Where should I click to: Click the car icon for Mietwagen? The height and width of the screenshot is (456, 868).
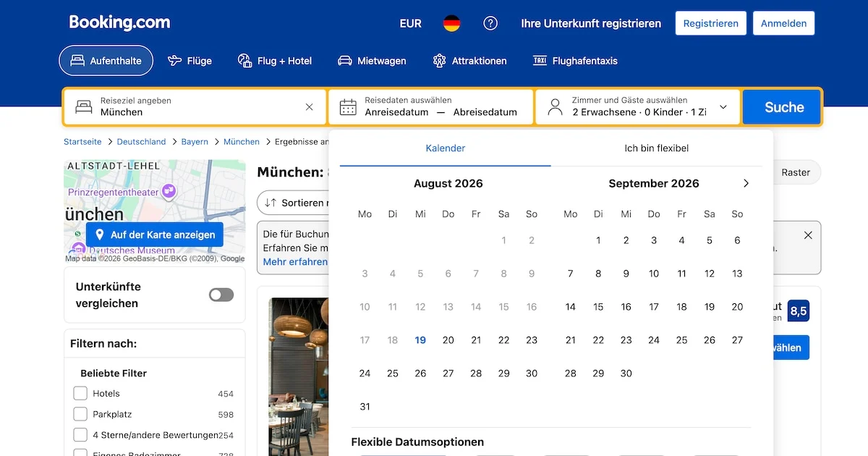click(x=345, y=61)
